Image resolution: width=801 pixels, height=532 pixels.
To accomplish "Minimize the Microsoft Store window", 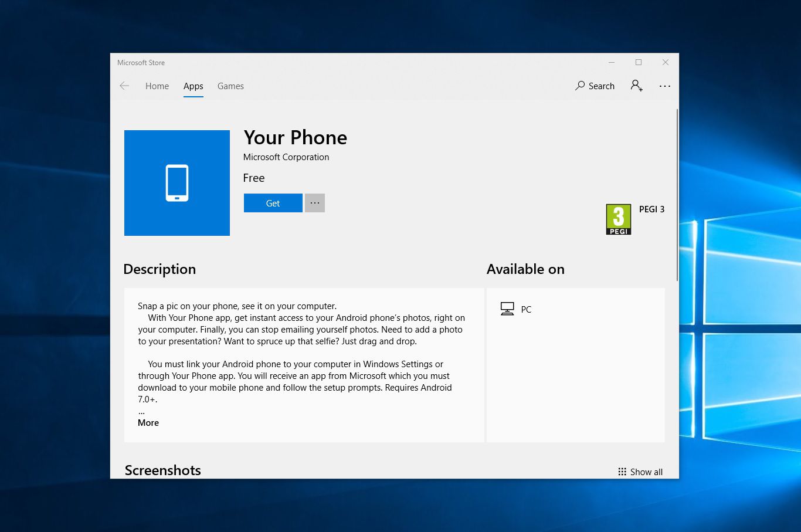I will (612, 62).
